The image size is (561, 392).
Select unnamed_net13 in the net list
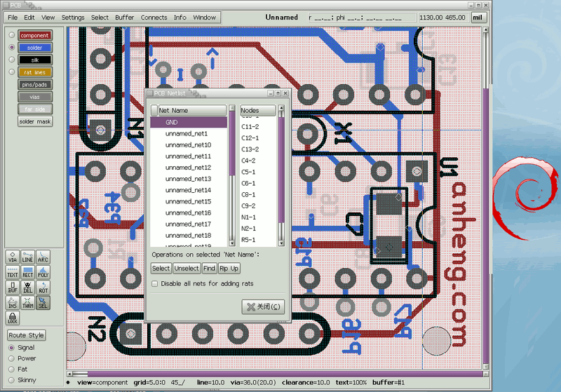[x=188, y=179]
